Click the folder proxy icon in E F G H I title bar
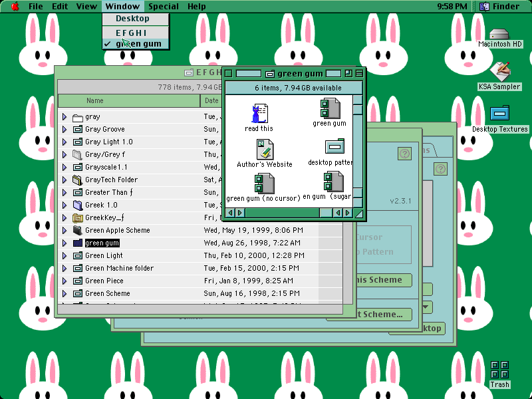Viewport: 532px width, 399px height. point(189,72)
